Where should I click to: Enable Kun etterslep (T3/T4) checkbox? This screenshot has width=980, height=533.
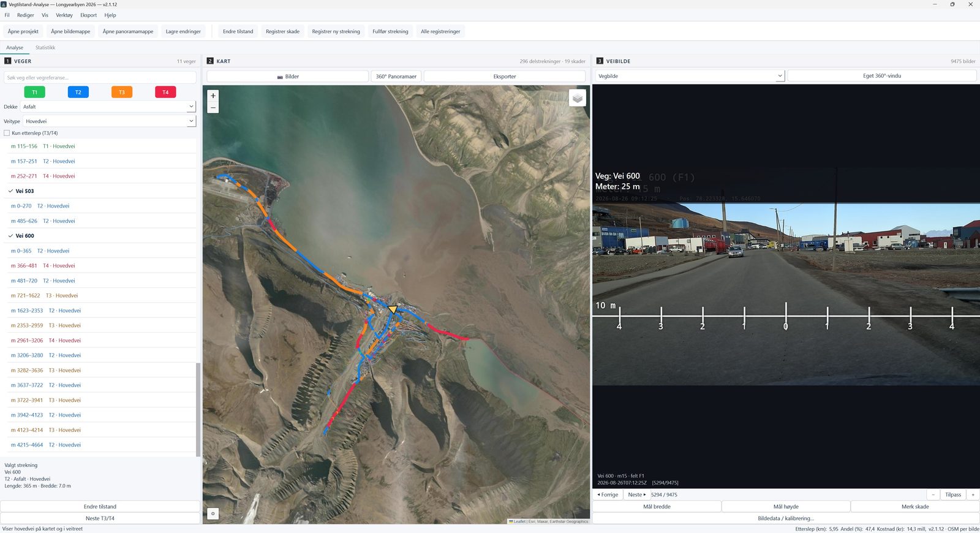pos(7,133)
